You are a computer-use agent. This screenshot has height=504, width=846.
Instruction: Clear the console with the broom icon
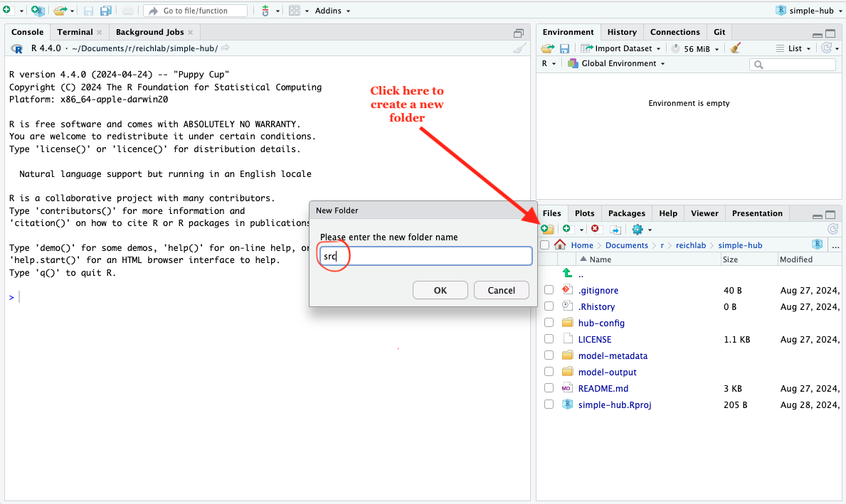point(519,48)
